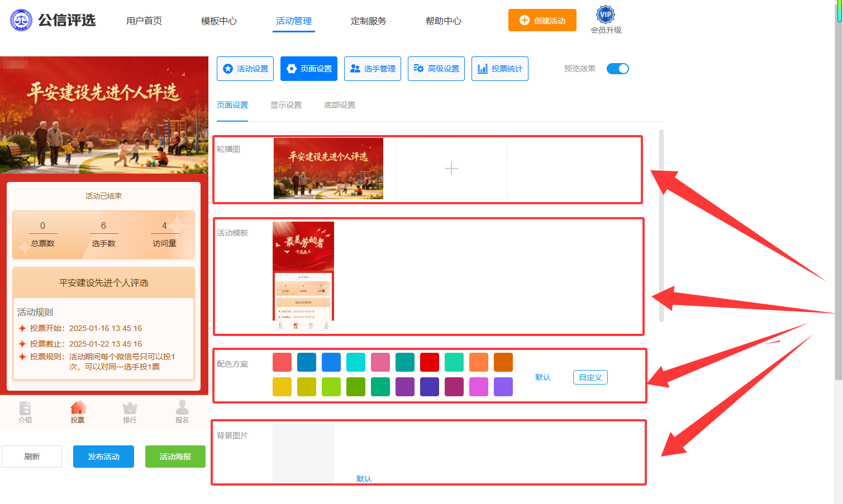This screenshot has width=843, height=504.
Task: Open 投票统计 bar chart button
Action: click(x=500, y=69)
